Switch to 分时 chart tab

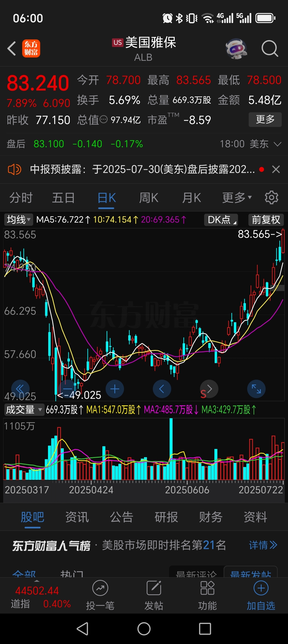coord(21,198)
